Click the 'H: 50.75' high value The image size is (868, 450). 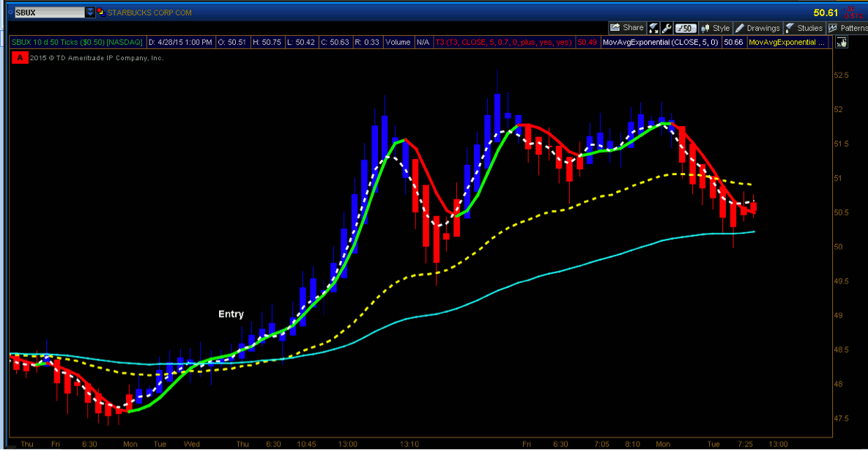coord(267,42)
